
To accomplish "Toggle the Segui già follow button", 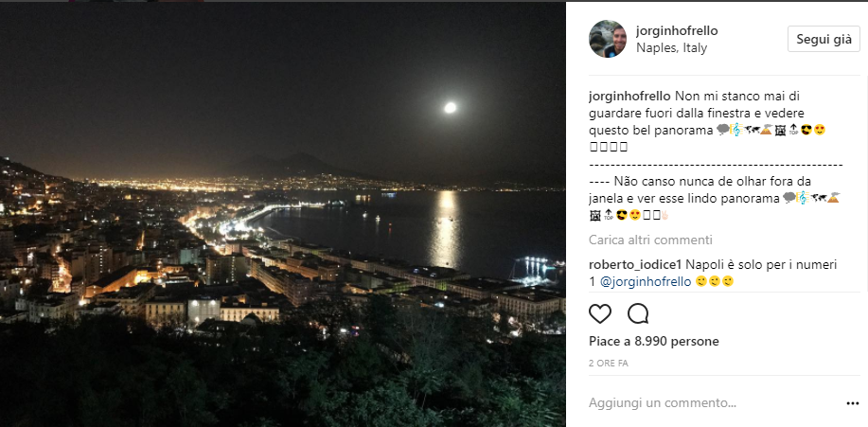I will (824, 39).
